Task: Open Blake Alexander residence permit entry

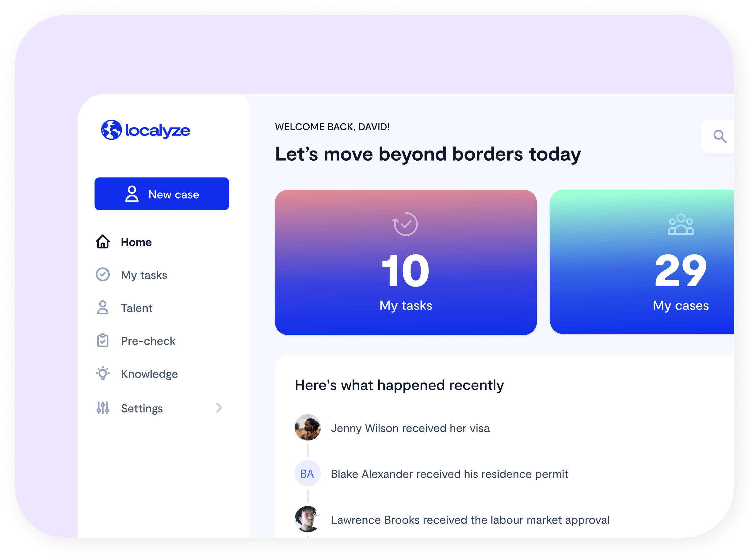Action: coord(449,474)
